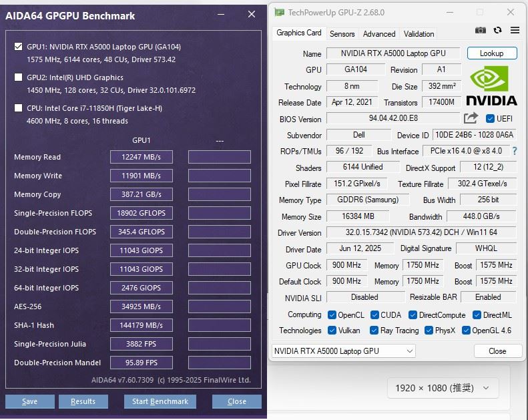This screenshot has height=420, width=528.
Task: Click the NVIDIA logo image
Action: click(491, 85)
